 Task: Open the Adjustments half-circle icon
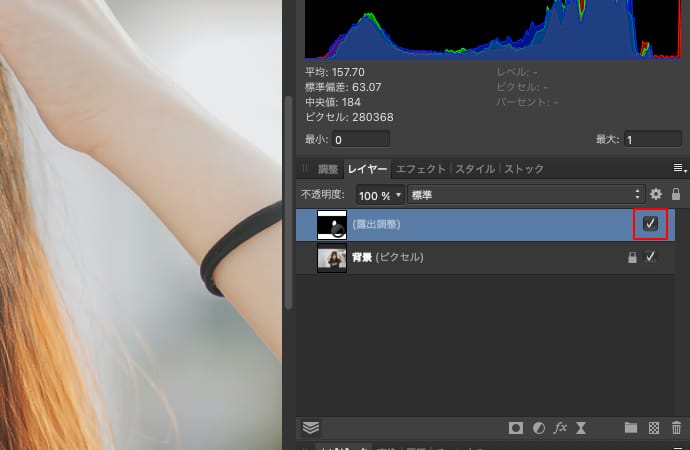coord(539,428)
